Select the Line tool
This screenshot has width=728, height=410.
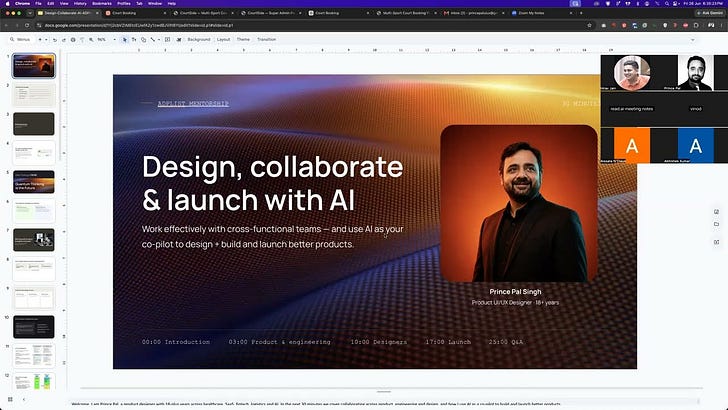[152, 40]
